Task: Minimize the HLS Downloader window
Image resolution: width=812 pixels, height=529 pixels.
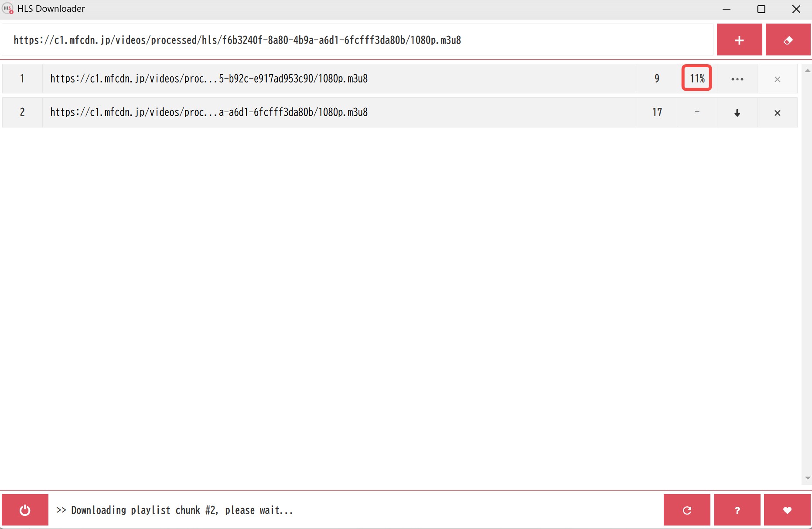Action: [727, 9]
